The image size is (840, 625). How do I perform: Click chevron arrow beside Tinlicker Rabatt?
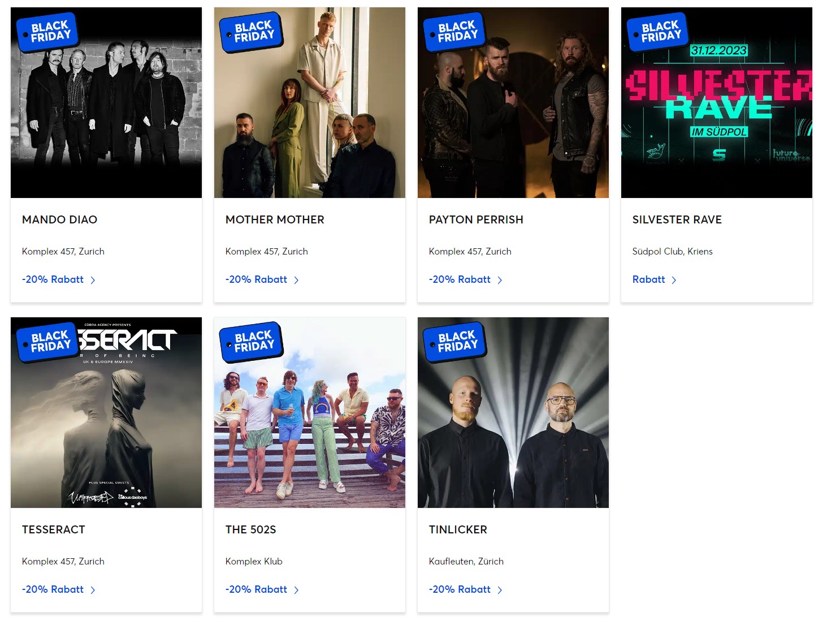(x=500, y=590)
